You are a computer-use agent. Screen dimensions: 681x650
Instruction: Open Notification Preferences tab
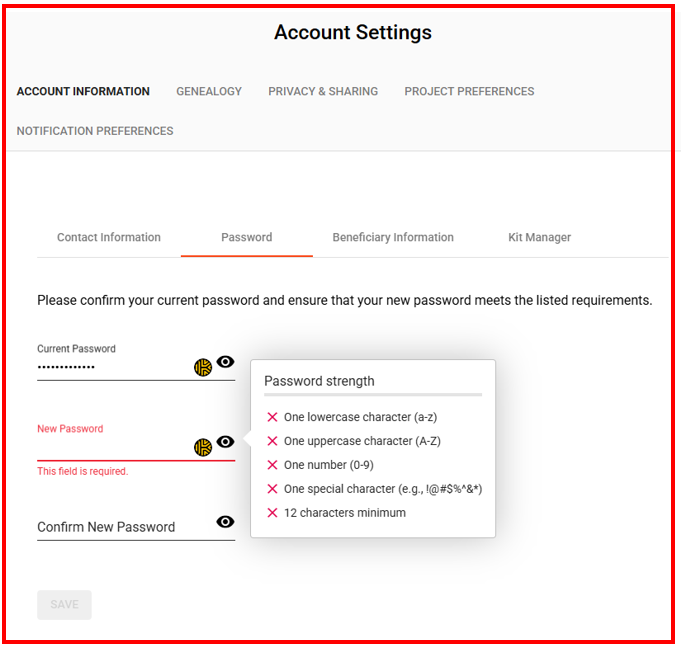tap(95, 131)
